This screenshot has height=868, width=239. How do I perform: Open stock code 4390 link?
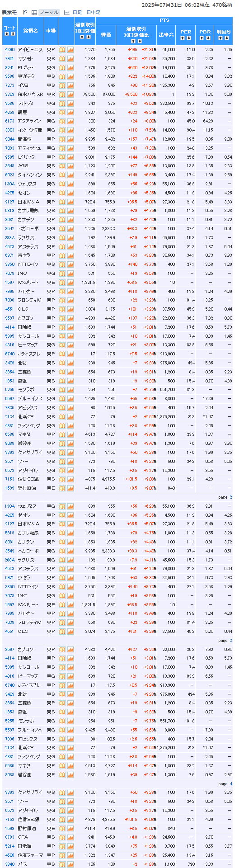[x=9, y=50]
